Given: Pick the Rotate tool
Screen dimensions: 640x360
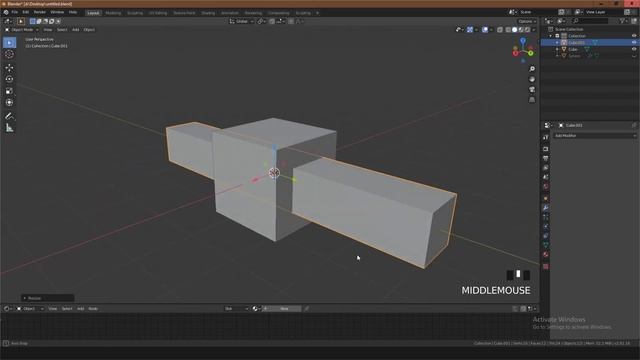Looking at the screenshot, I should tap(9, 79).
